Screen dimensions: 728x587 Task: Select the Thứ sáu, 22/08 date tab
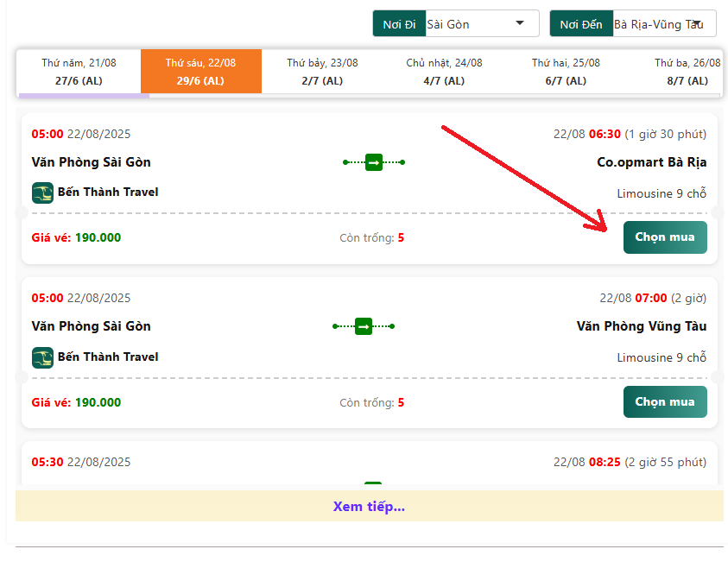[x=201, y=72]
